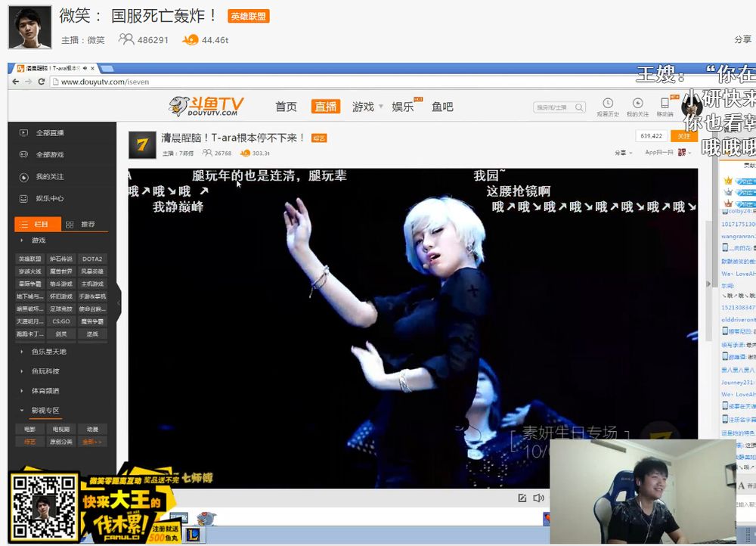Click the browser forward arrow
Image resolution: width=756 pixels, height=546 pixels.
pyautogui.click(x=29, y=82)
